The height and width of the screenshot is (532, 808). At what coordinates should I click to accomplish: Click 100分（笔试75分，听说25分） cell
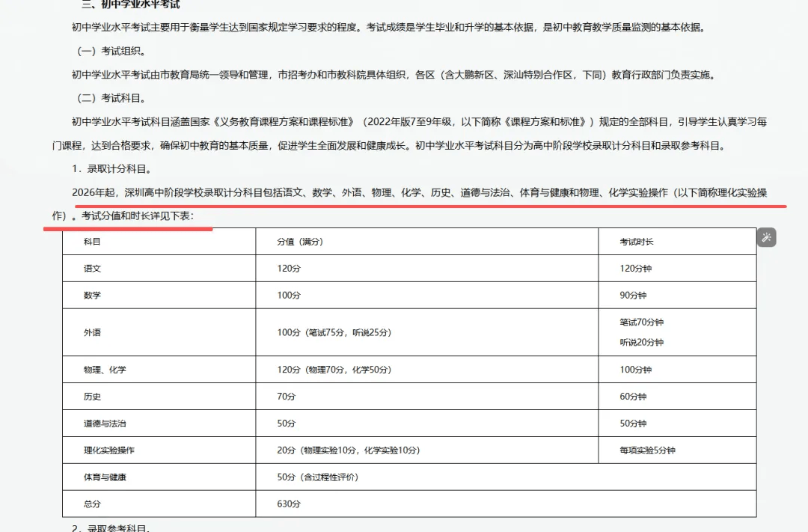click(426, 332)
